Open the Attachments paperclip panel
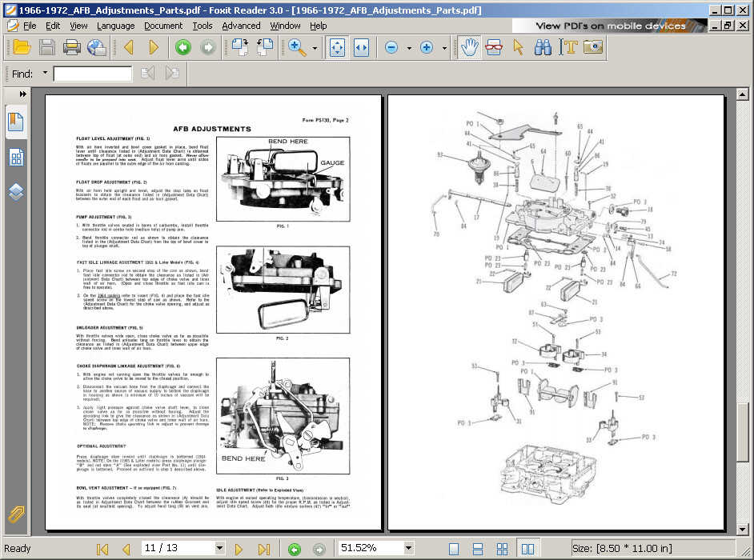754x560 pixels. (16, 514)
